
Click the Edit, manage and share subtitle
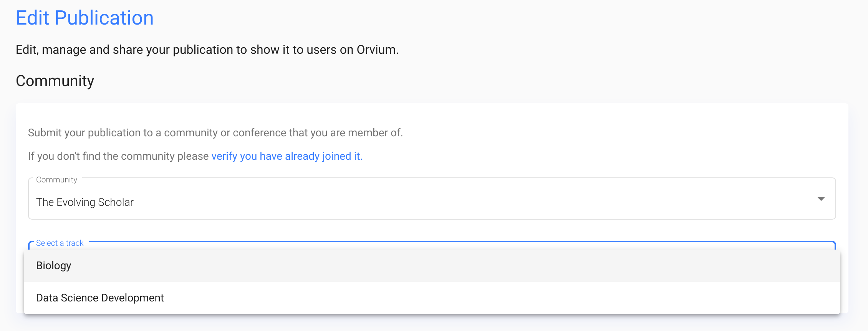(x=207, y=50)
